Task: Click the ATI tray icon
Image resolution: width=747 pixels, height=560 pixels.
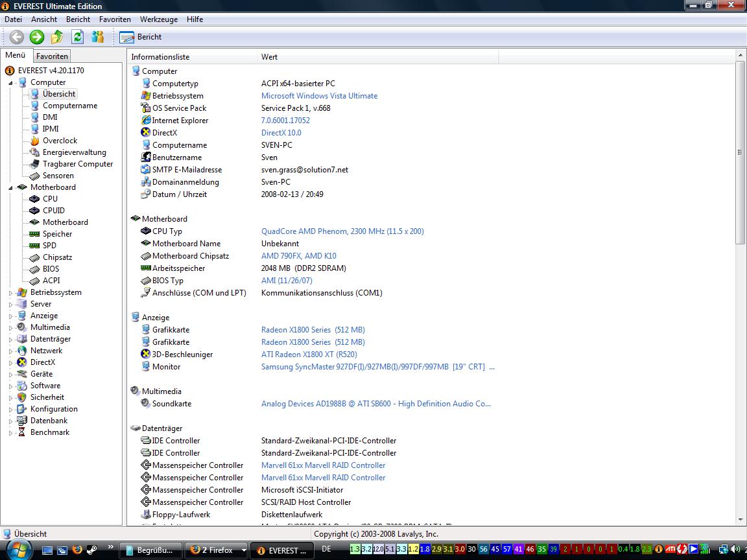Action: click(670, 550)
